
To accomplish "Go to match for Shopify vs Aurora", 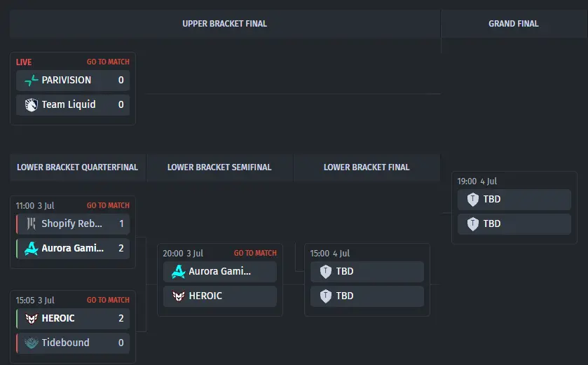I will click(x=108, y=205).
